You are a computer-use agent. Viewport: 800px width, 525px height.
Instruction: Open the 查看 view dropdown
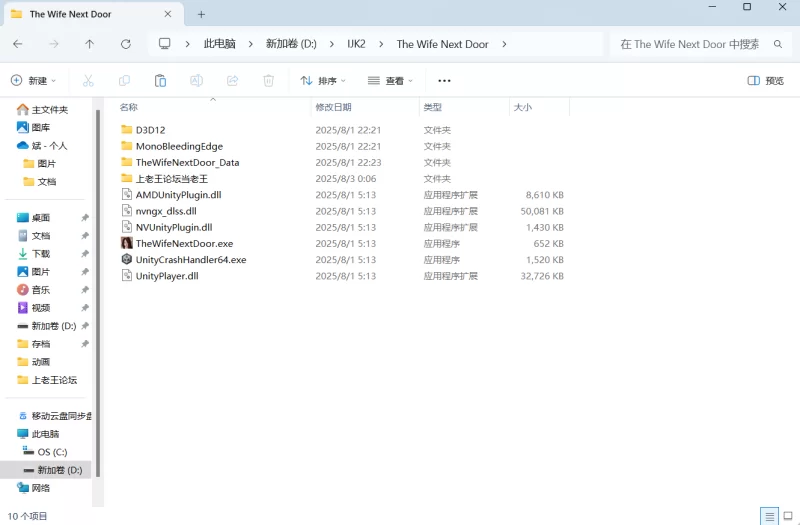(390, 81)
